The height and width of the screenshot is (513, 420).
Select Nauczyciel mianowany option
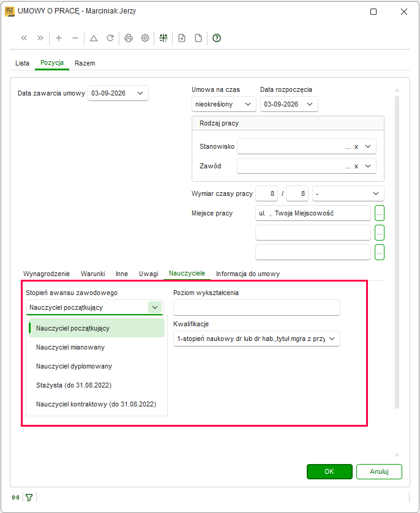coord(97,347)
